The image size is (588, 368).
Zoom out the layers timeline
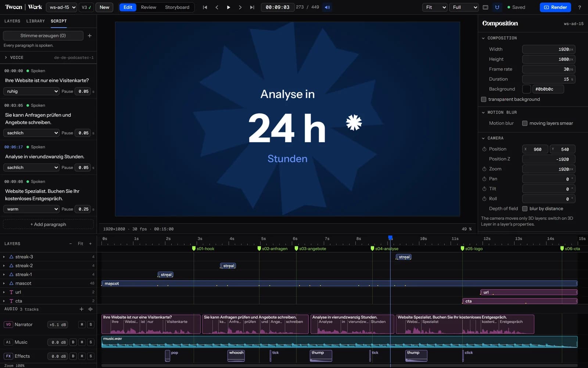tap(71, 244)
